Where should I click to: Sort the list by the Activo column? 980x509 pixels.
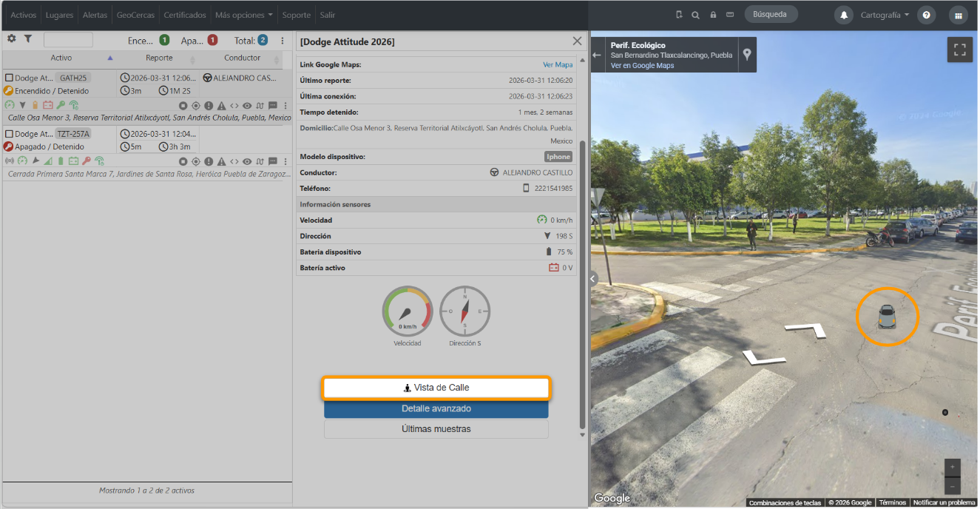(61, 58)
